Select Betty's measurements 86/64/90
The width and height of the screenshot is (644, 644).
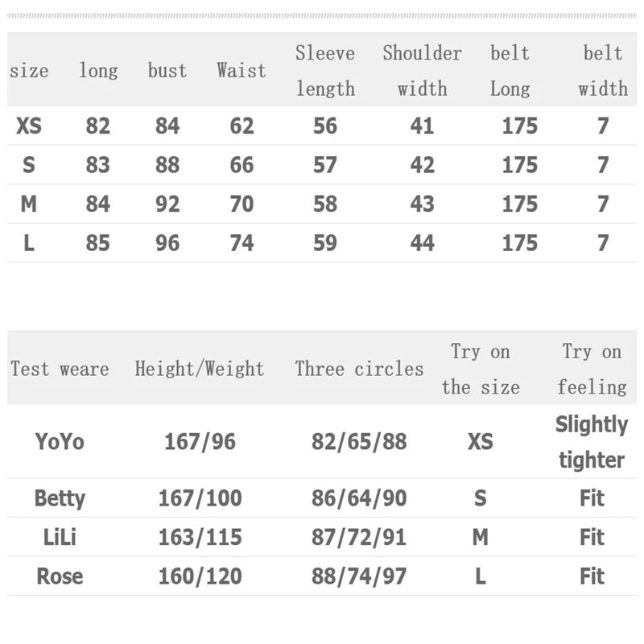pos(359,498)
